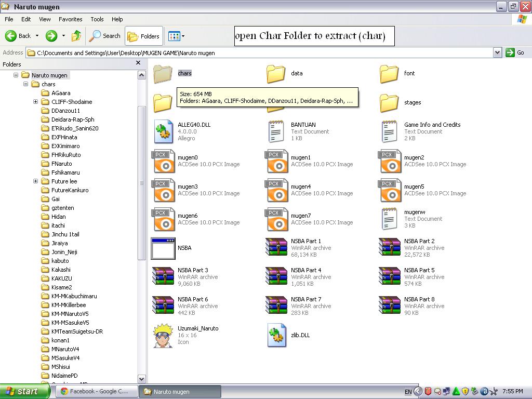Close the Folders pane

[x=138, y=63]
